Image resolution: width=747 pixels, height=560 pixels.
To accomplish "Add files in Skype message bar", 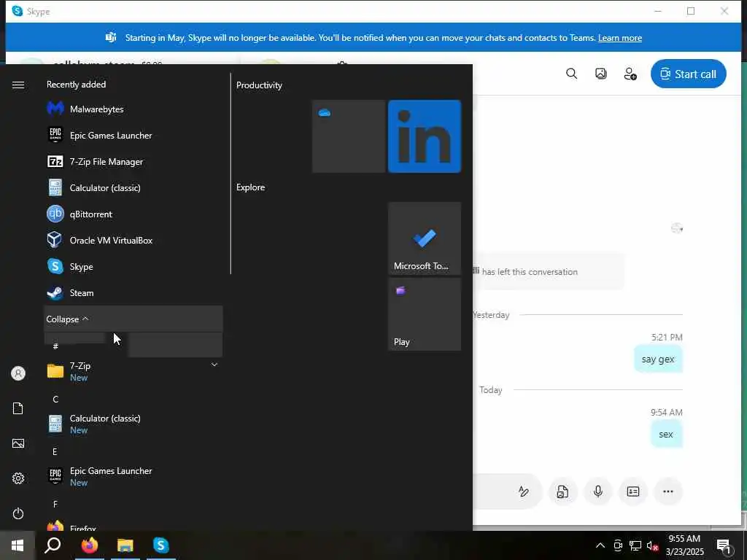I will (562, 491).
